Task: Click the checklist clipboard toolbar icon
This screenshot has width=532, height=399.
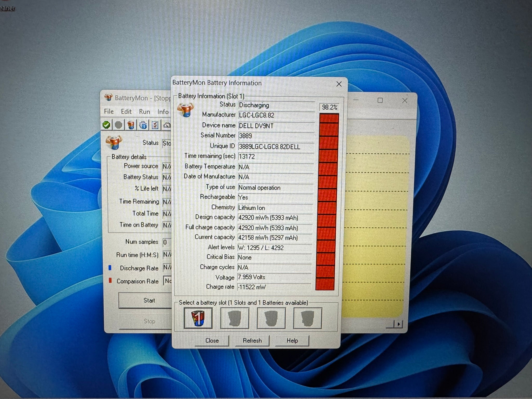Action: click(155, 125)
